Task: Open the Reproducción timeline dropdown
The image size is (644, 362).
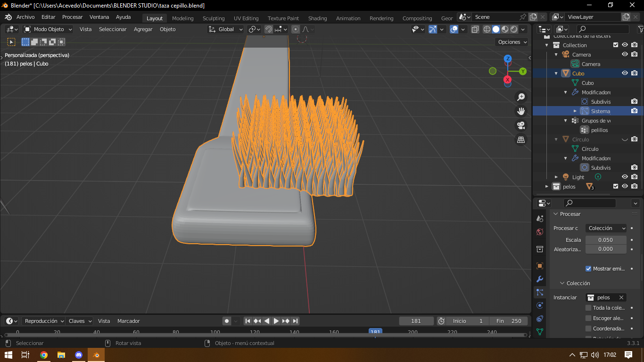Action: click(x=44, y=321)
